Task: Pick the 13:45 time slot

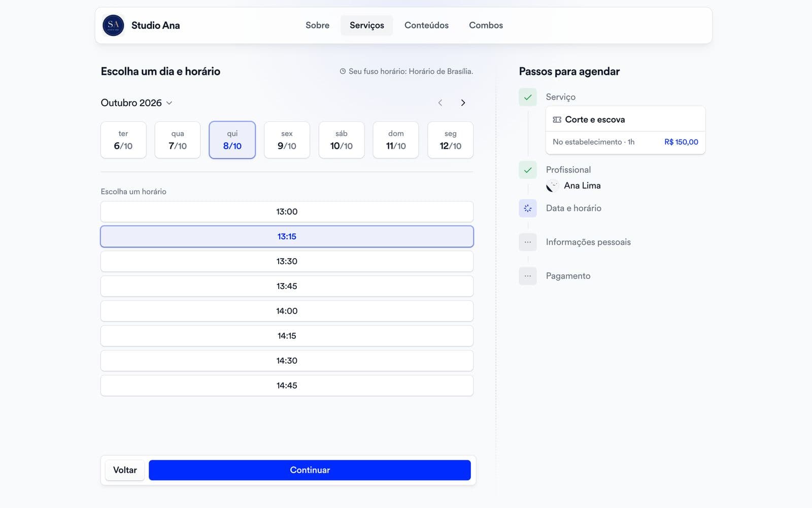Action: (x=287, y=287)
